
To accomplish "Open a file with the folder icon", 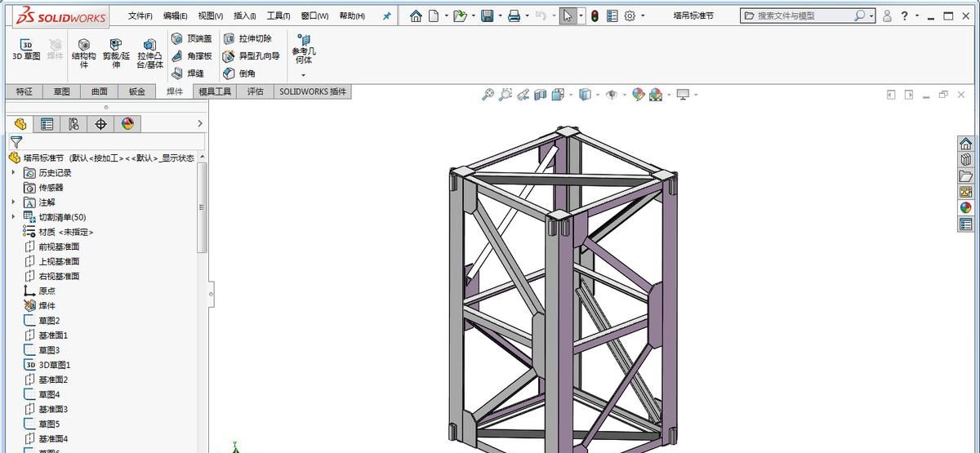I will coord(460,16).
